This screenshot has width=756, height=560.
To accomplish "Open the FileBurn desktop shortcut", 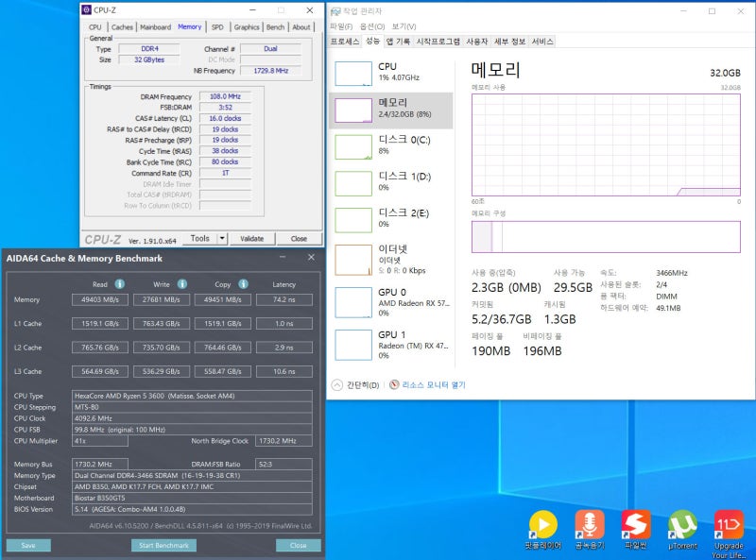I will coord(635,530).
